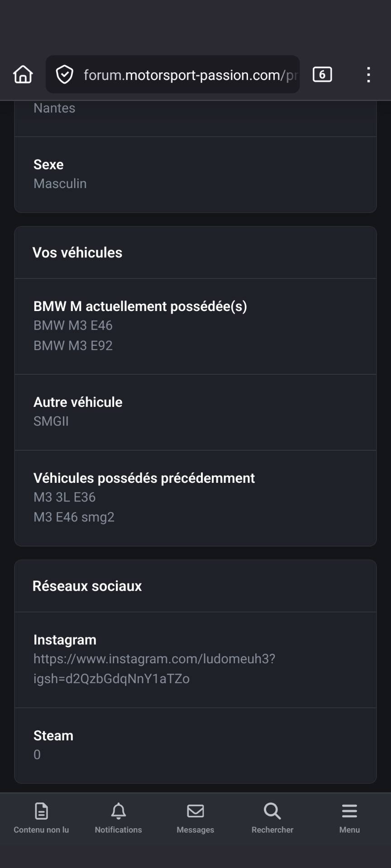Select the Vos véhicules section header
This screenshot has width=391, height=868.
[77, 252]
